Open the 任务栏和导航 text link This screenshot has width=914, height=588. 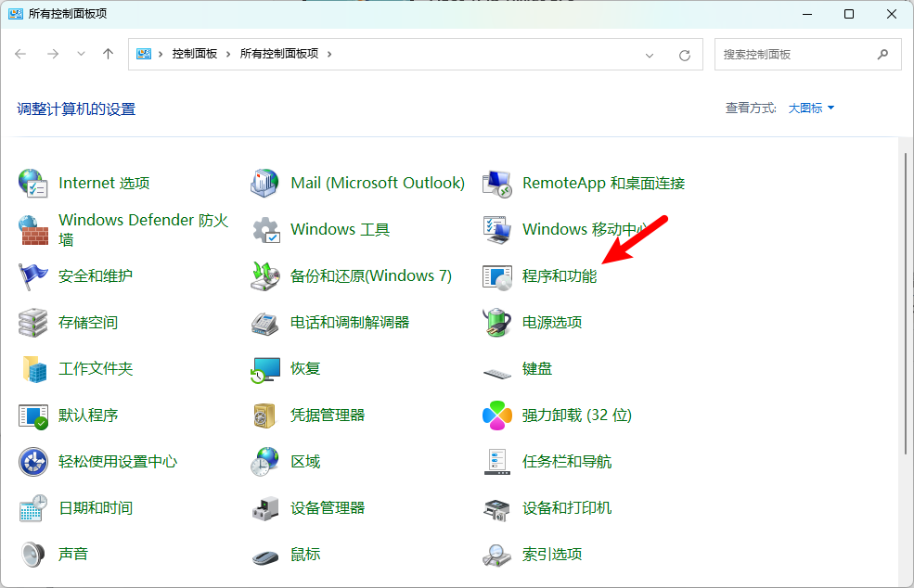point(567,462)
